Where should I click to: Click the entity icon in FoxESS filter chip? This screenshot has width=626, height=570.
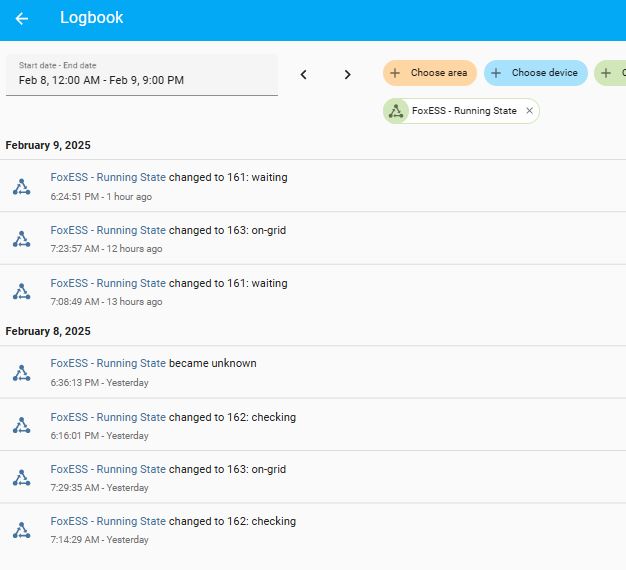click(x=396, y=111)
